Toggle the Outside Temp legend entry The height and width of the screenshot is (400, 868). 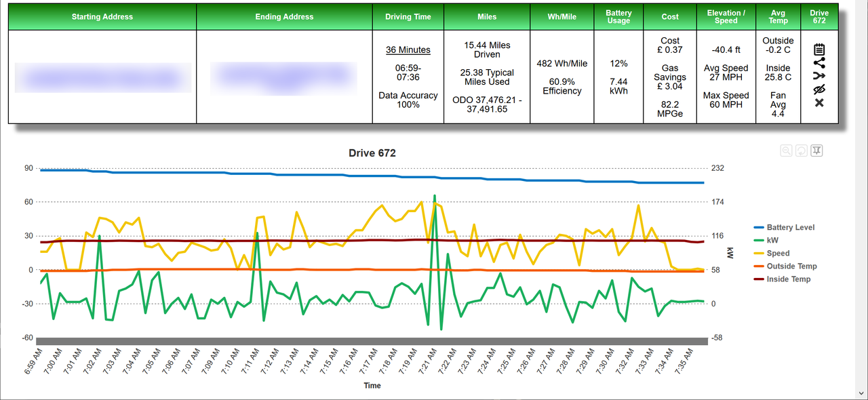click(791, 266)
